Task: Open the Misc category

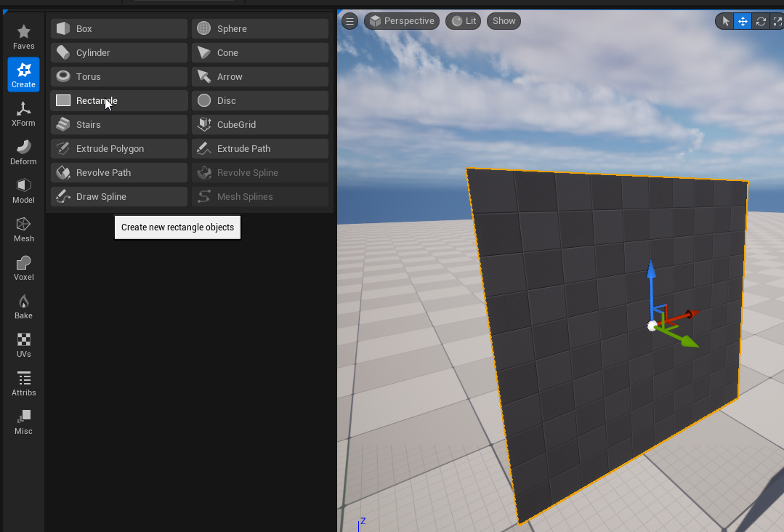Action: tap(23, 422)
